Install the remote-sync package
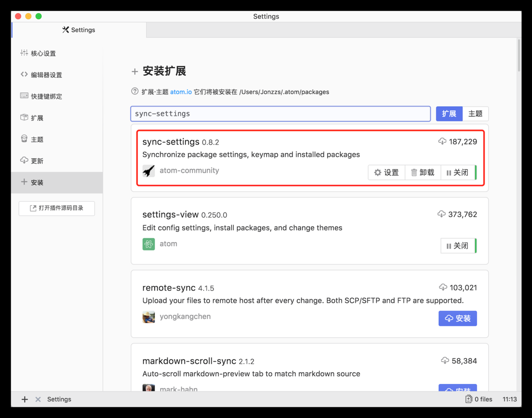Viewport: 532px width, 418px height. pos(457,318)
